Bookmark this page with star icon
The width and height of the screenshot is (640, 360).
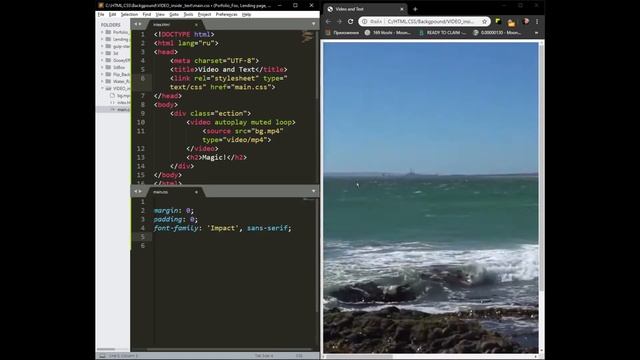point(484,21)
